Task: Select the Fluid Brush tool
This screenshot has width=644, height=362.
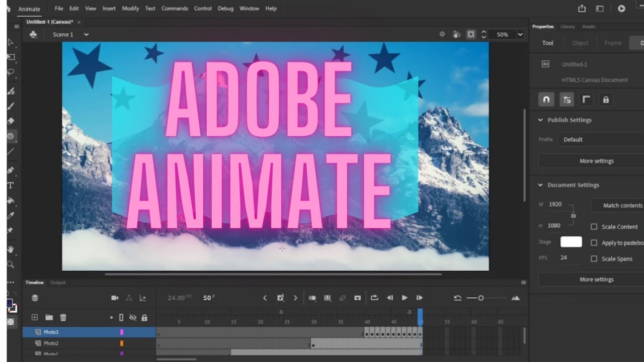Action: 11,92
